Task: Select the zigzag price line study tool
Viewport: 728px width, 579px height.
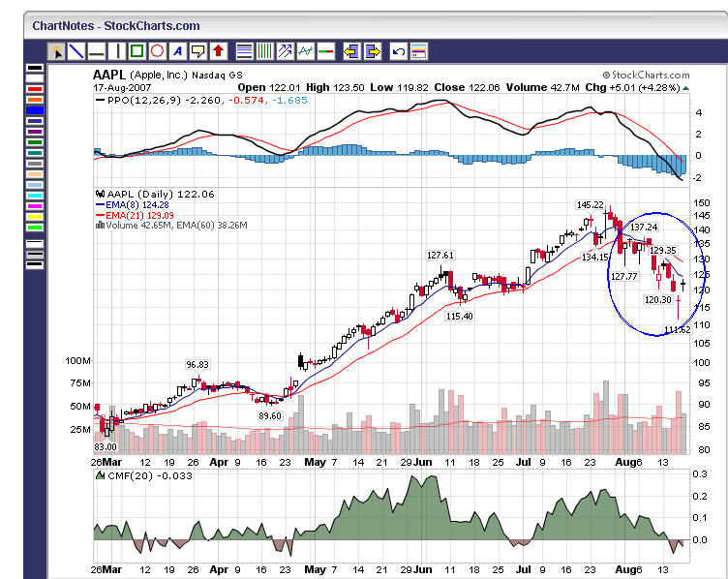Action: pos(306,51)
